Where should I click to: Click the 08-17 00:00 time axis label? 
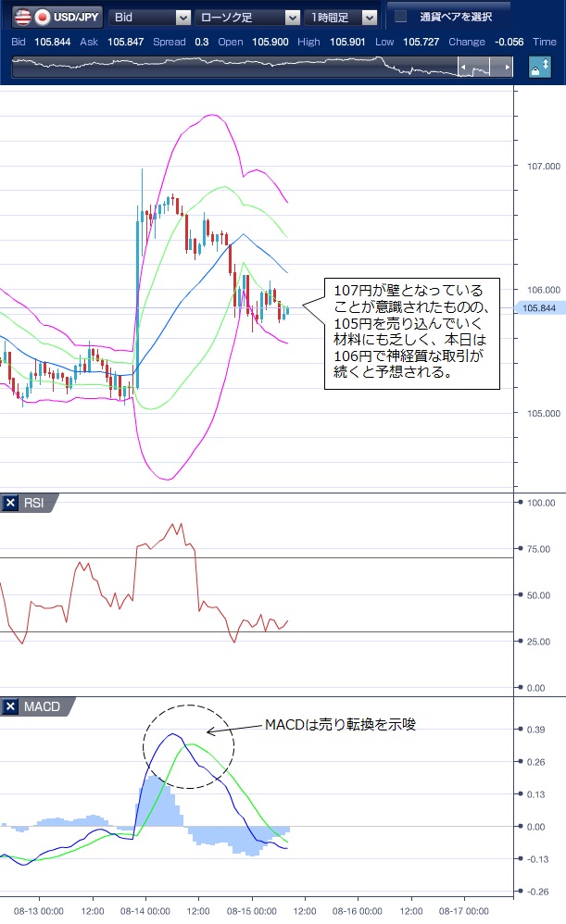point(463,911)
